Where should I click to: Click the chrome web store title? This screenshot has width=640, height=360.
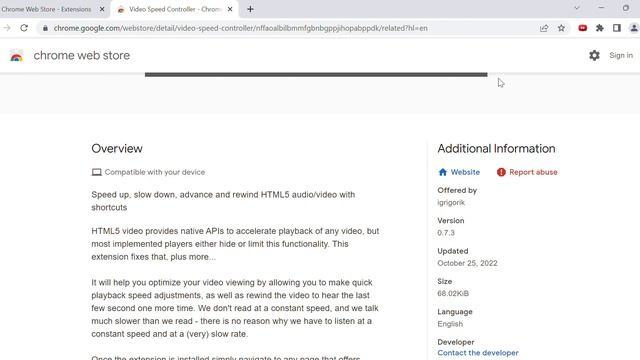(82, 56)
